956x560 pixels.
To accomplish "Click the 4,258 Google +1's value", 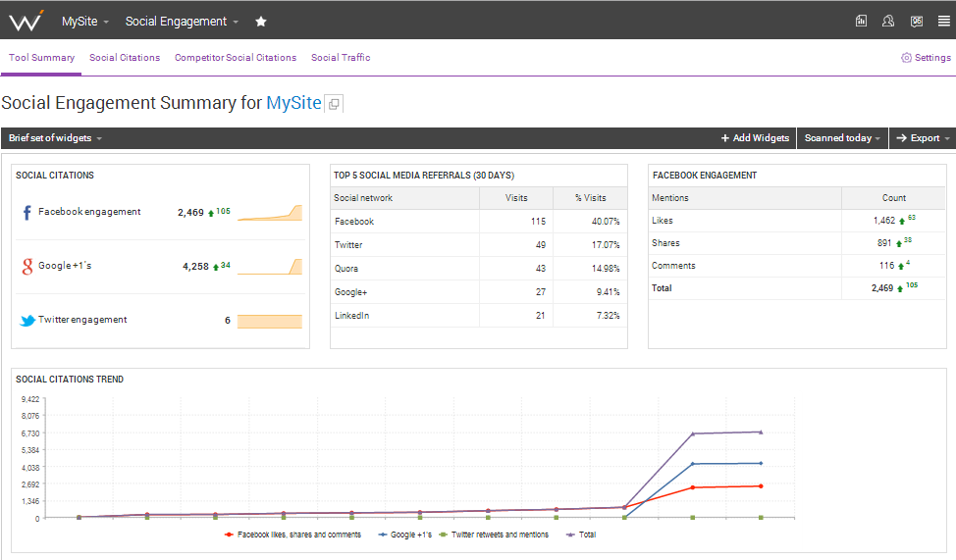I will [x=195, y=267].
